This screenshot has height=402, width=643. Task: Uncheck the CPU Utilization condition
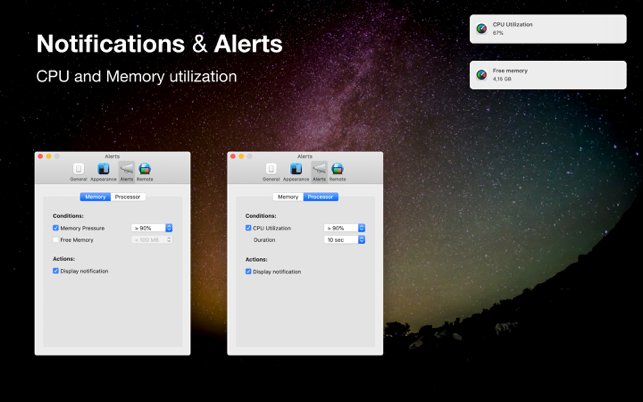(249, 228)
